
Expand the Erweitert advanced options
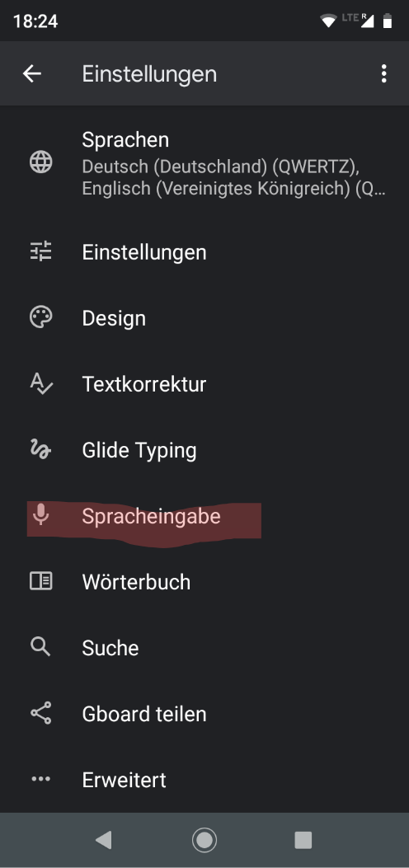204,780
